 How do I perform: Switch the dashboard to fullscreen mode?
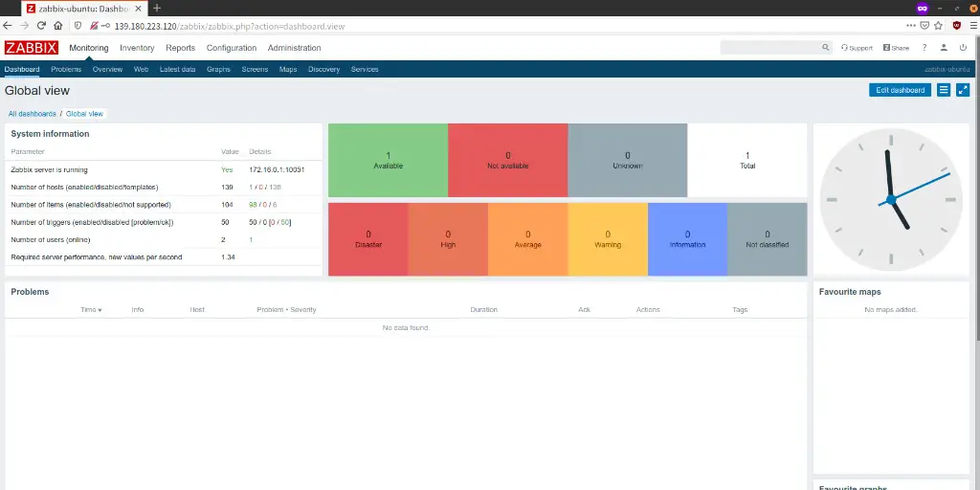[x=963, y=90]
